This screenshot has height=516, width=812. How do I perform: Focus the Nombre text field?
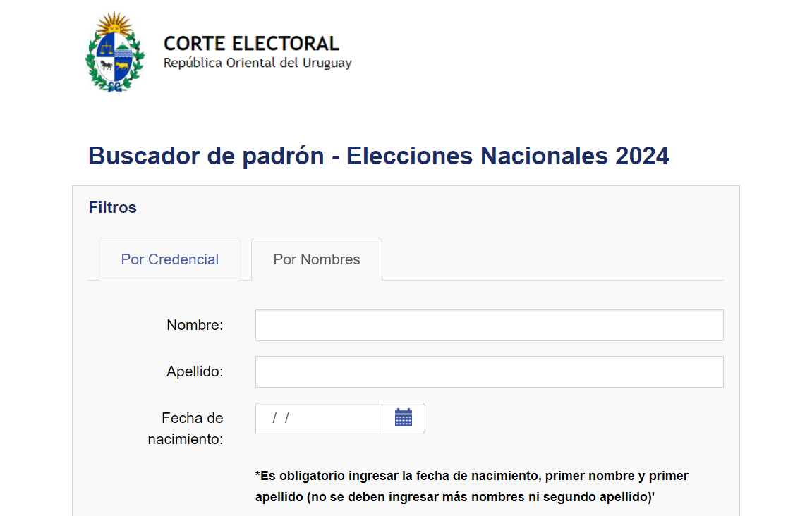pyautogui.click(x=490, y=325)
